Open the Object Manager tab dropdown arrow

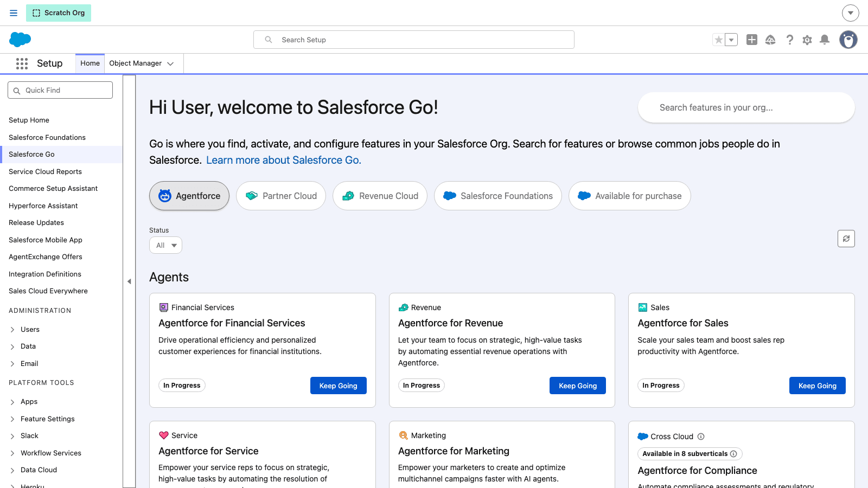pyautogui.click(x=170, y=63)
